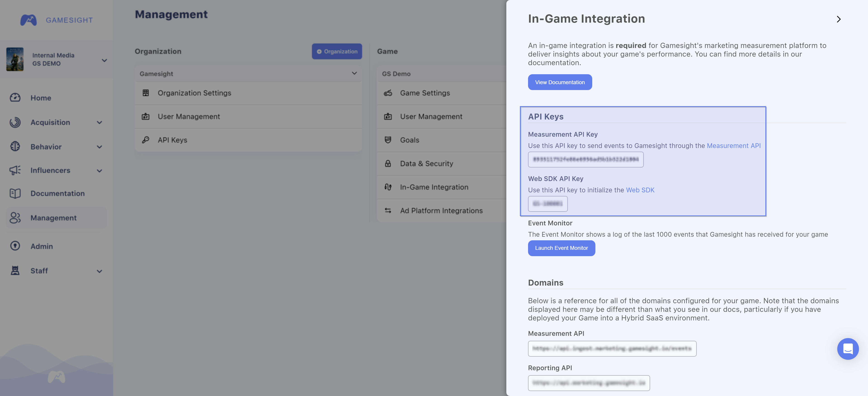Click the In-Game Integration plug icon
868x396 pixels.
(x=388, y=187)
